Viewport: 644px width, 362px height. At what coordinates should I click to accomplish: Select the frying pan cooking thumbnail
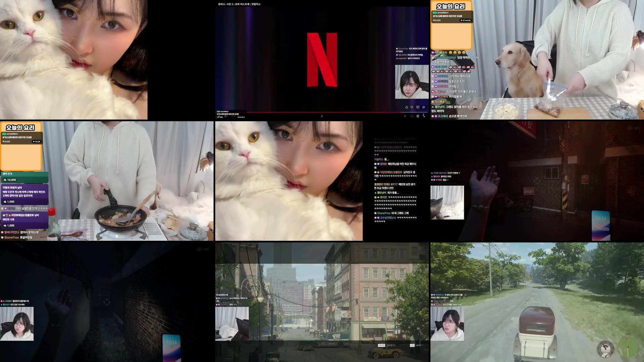pyautogui.click(x=107, y=181)
